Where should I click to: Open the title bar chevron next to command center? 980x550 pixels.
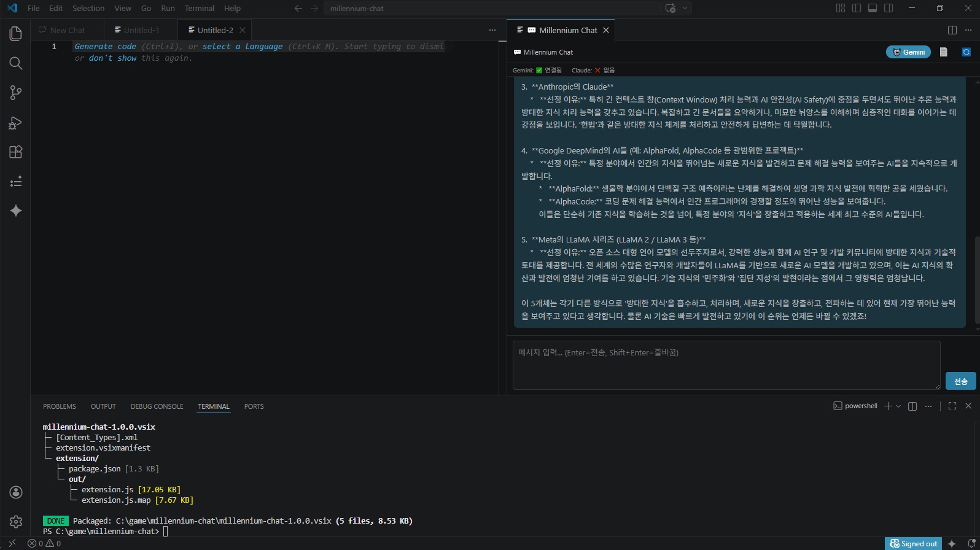tap(685, 8)
